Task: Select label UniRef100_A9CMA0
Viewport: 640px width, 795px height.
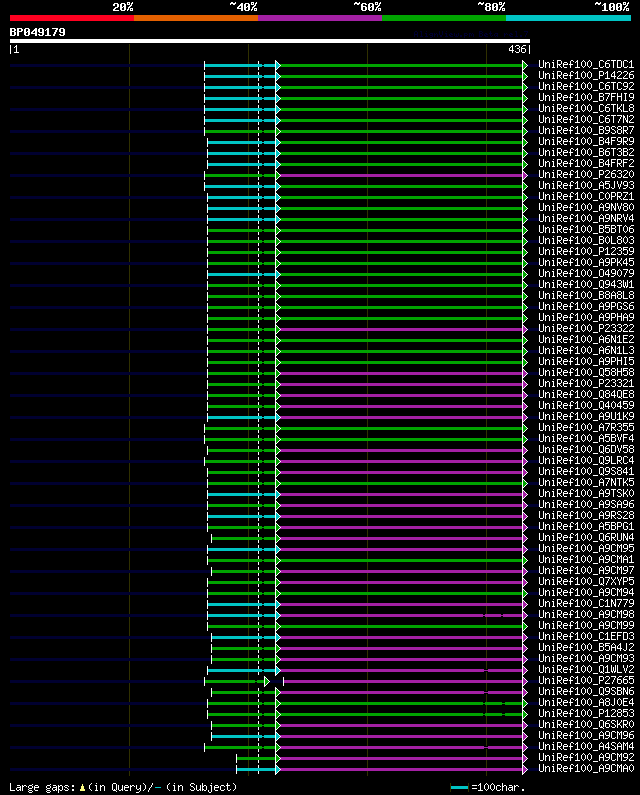Action: 586,769
